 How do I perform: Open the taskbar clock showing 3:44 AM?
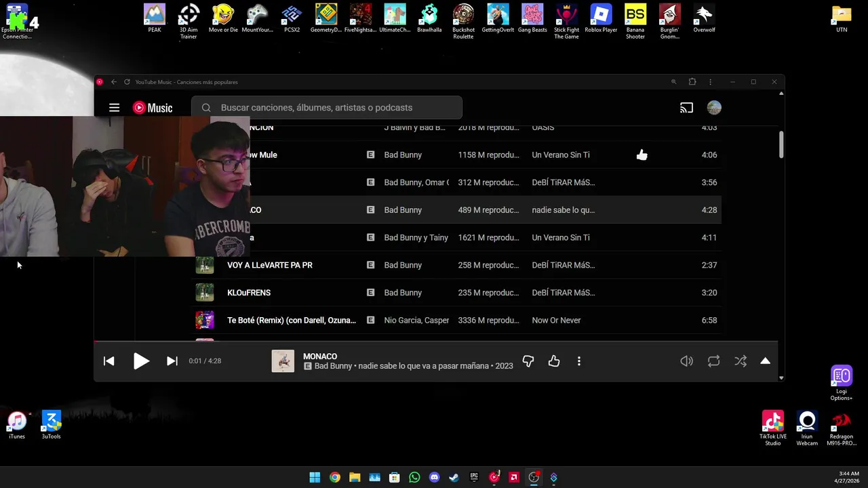pyautogui.click(x=848, y=477)
